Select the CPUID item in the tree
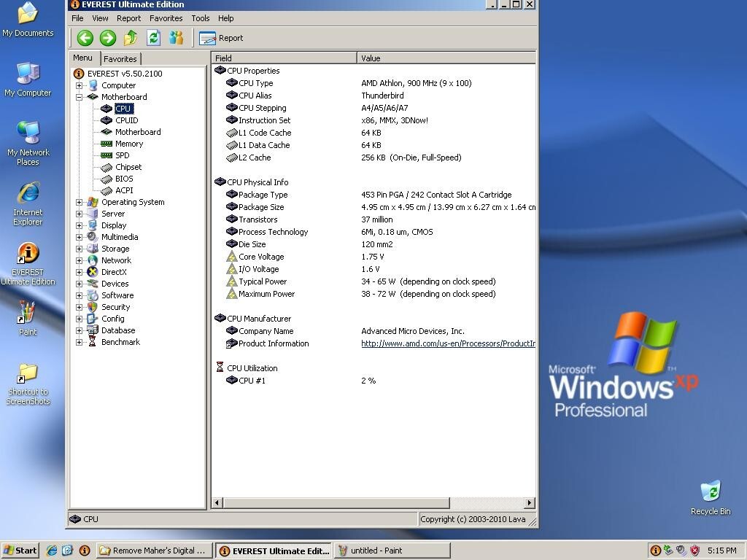Image resolution: width=747 pixels, height=560 pixels. pyautogui.click(x=127, y=120)
